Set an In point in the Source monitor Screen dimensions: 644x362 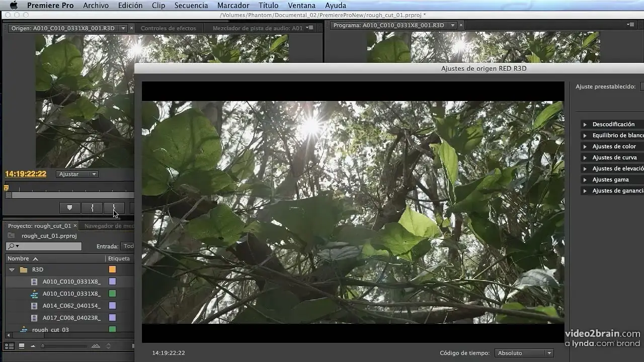92,208
